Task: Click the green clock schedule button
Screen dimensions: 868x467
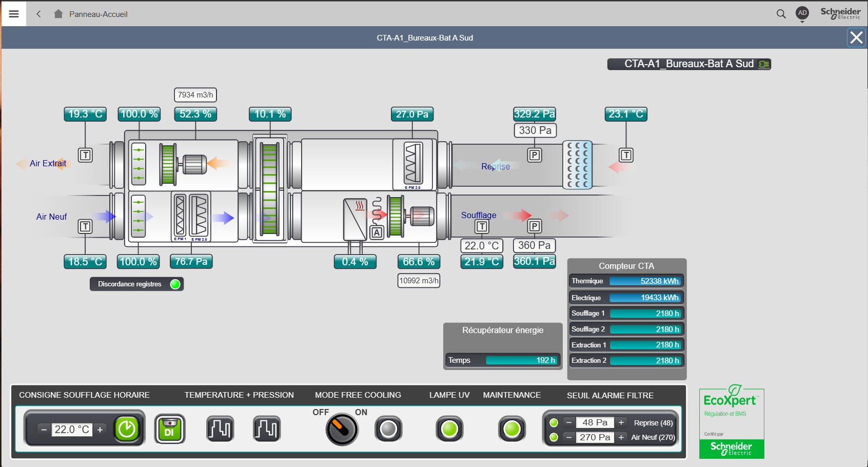Action: pyautogui.click(x=127, y=429)
